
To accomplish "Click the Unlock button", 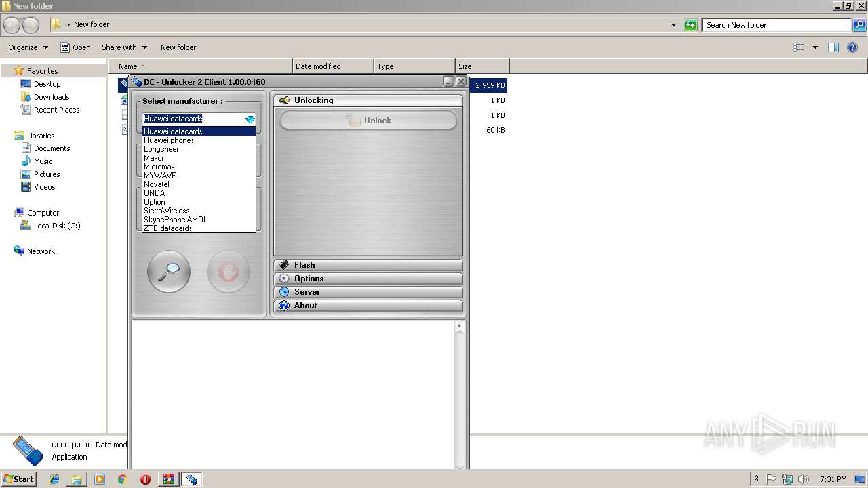I will pyautogui.click(x=368, y=121).
